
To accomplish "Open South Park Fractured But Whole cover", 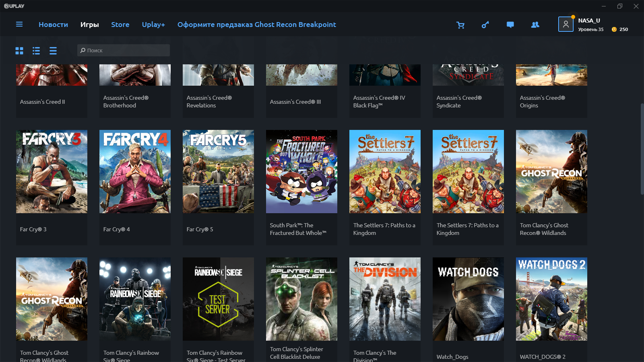I will click(301, 171).
